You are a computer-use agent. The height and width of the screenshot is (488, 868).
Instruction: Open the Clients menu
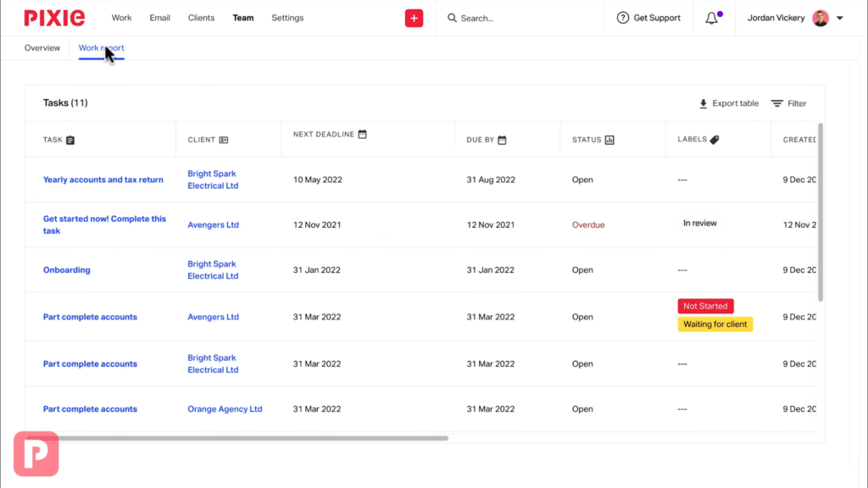[201, 18]
